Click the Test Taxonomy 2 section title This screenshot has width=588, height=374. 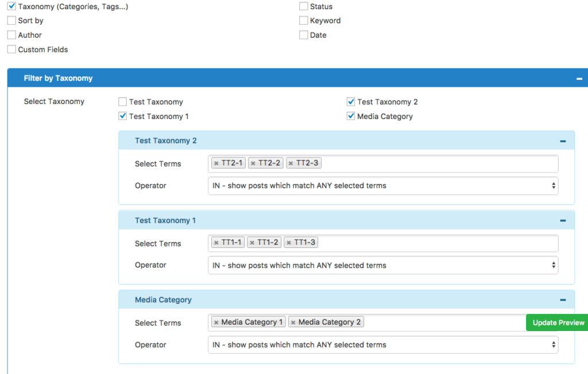point(166,141)
